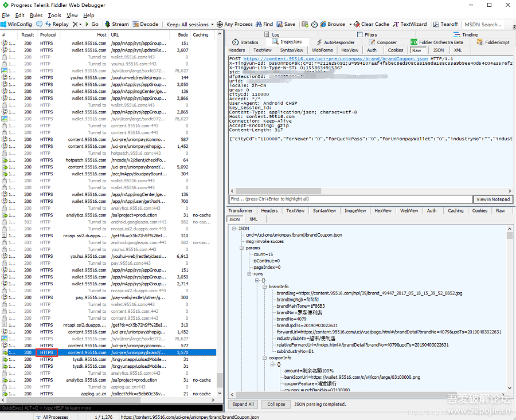Click the Expand All button
Image resolution: width=516 pixels, height=420 pixels.
tap(243, 404)
